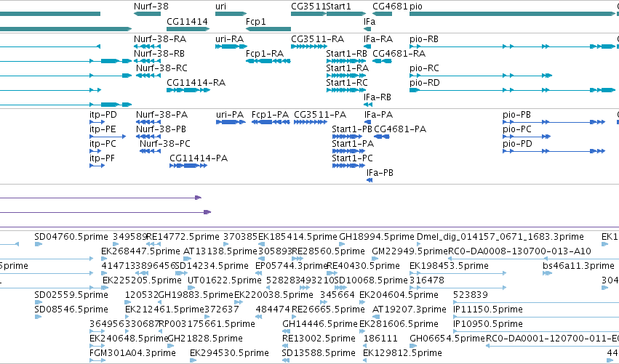Click EST GH18994.5prime
This screenshot has height=364, width=619.
(x=377, y=237)
